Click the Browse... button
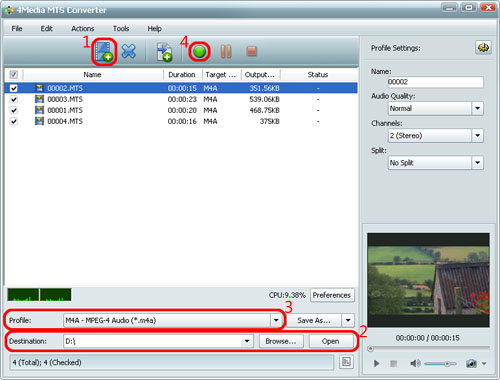The width and height of the screenshot is (500, 380). click(x=281, y=341)
